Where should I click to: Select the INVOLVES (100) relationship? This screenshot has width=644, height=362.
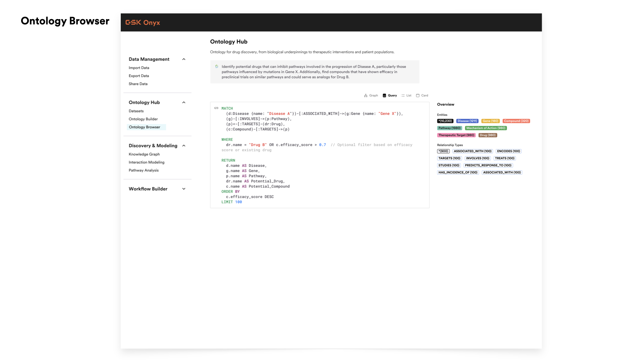click(478, 158)
